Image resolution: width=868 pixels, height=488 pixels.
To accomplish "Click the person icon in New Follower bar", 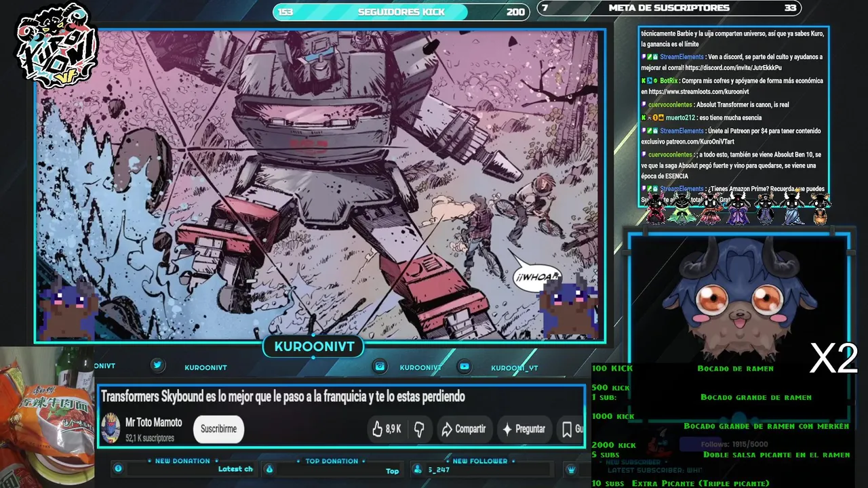I will 417,469.
